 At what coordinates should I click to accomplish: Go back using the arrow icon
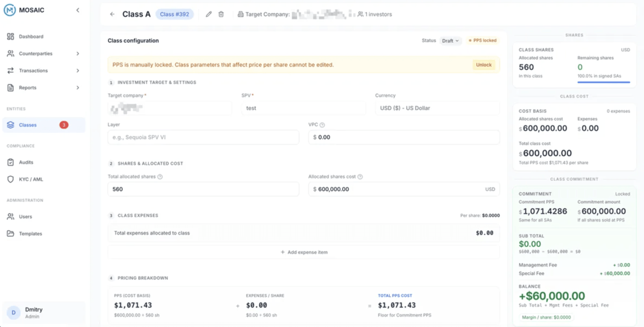pos(112,14)
